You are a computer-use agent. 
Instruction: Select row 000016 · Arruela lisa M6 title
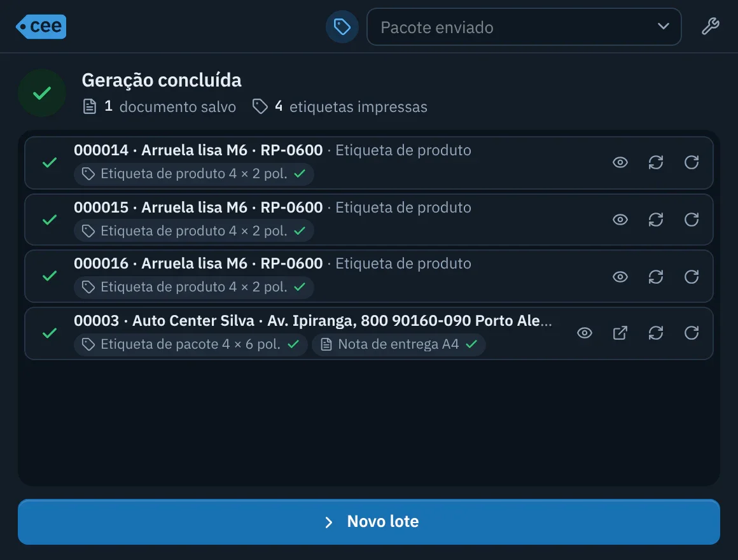point(198,263)
